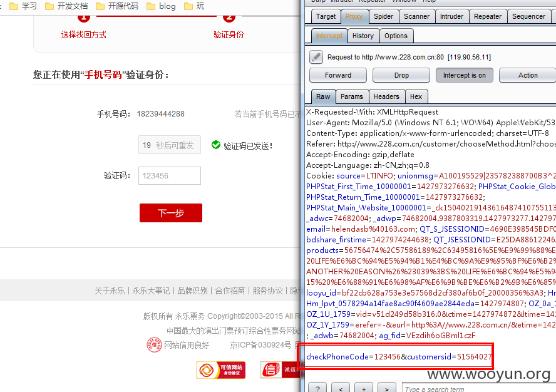Focus the 验证码 input field
The width and height of the screenshot is (556, 392).
(170, 175)
